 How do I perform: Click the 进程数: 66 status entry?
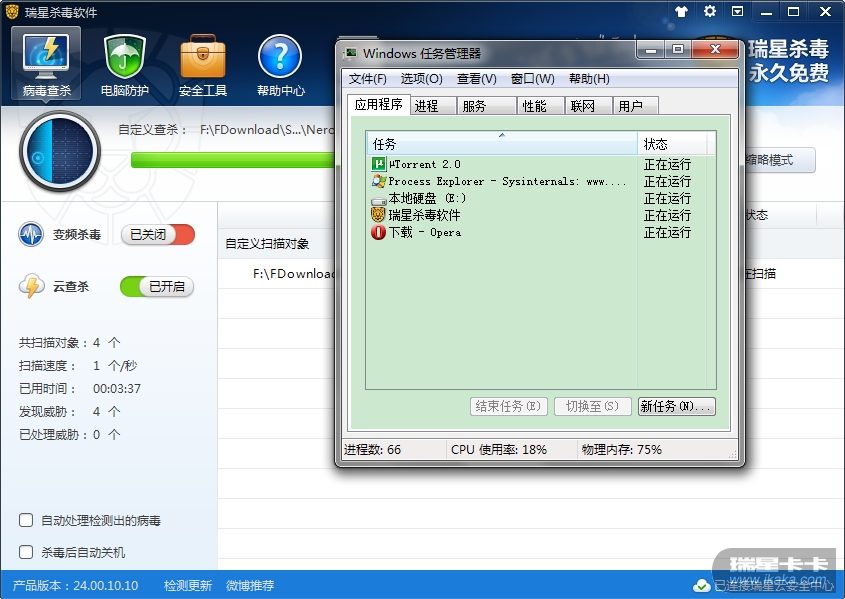(x=372, y=449)
